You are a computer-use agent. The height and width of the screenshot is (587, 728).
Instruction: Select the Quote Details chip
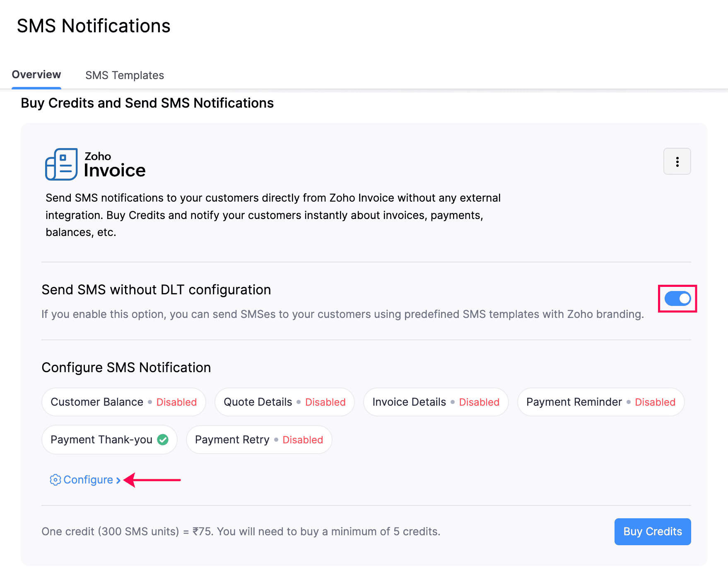pyautogui.click(x=284, y=402)
